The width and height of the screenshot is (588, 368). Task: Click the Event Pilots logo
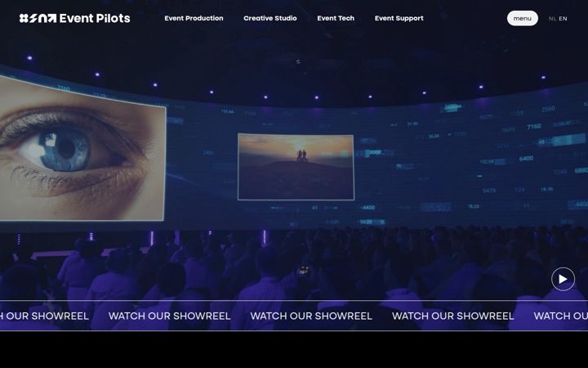[x=74, y=18]
